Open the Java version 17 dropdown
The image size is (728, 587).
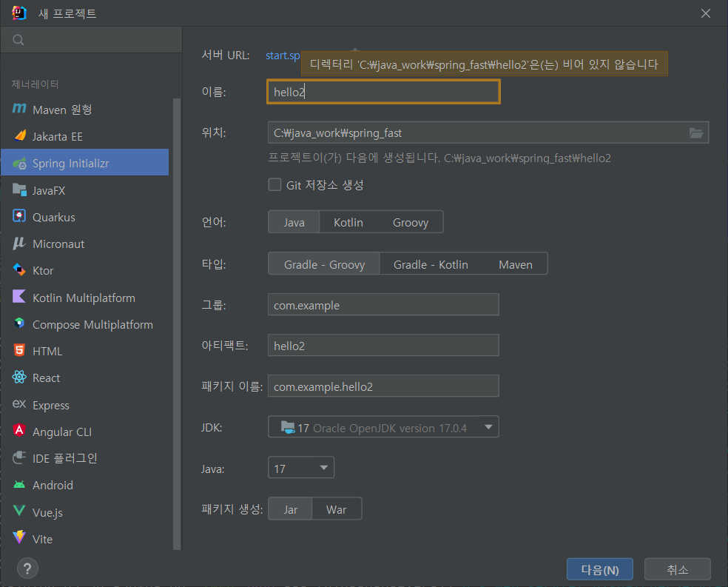point(301,468)
